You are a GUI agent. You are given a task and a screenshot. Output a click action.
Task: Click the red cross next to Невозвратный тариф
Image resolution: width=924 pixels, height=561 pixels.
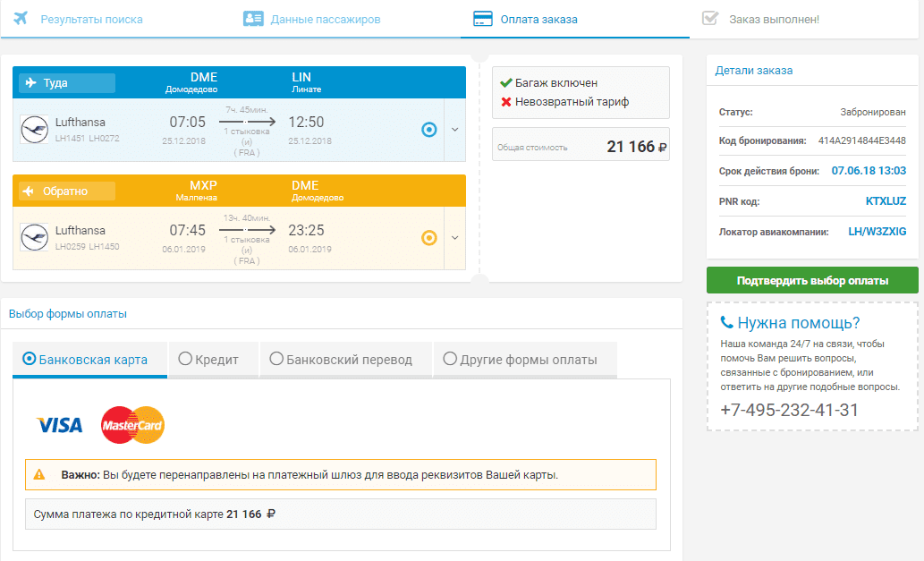point(505,102)
